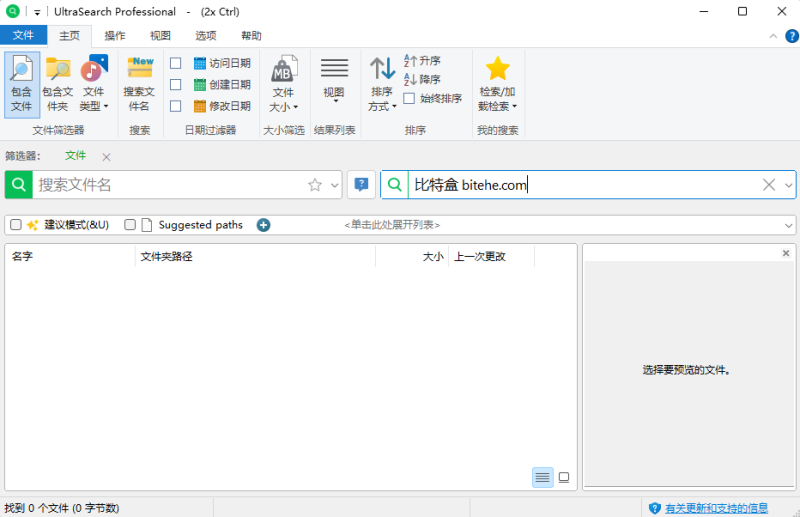Switch to the 帮助 ribbon tab
Viewport: 800px width, 517px height.
click(x=251, y=36)
